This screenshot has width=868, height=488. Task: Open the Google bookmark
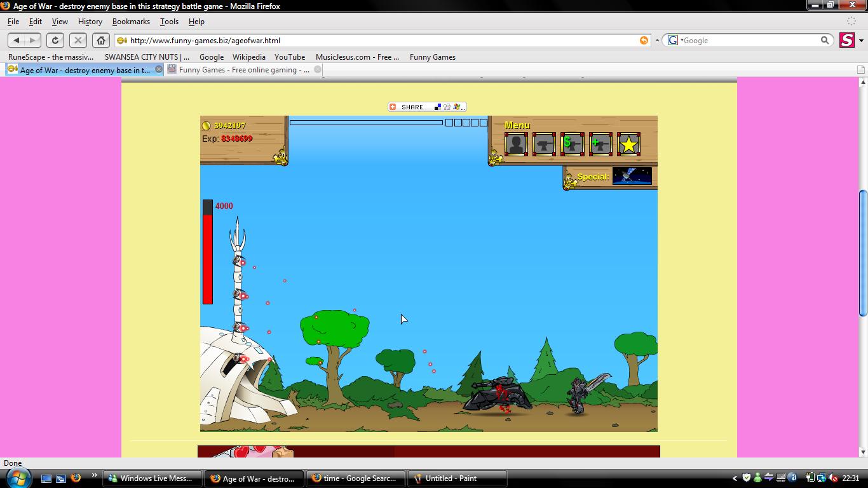[212, 57]
